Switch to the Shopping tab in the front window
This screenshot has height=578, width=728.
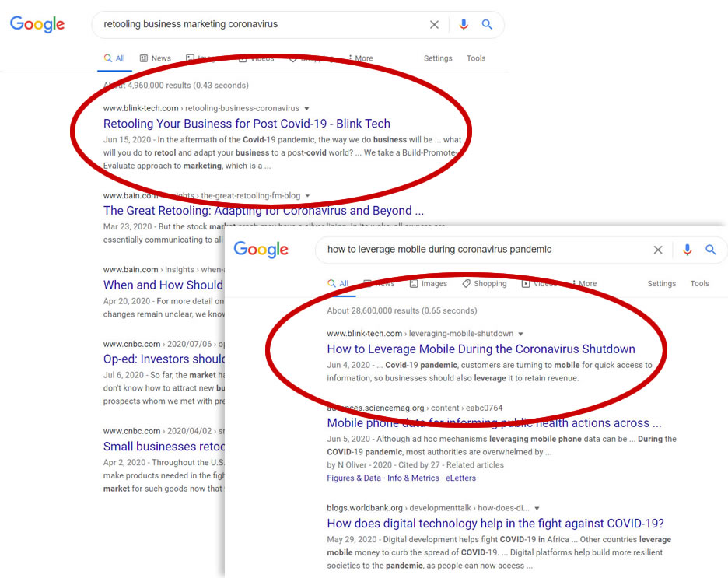pyautogui.click(x=485, y=284)
